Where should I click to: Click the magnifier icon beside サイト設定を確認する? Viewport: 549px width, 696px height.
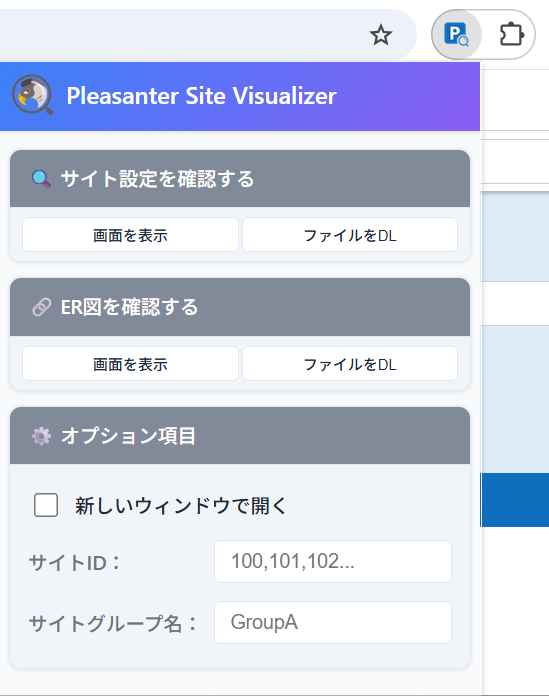pos(41,179)
